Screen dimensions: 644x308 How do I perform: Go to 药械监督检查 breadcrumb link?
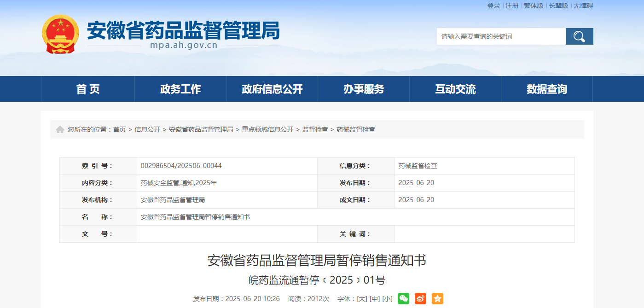tap(356, 129)
